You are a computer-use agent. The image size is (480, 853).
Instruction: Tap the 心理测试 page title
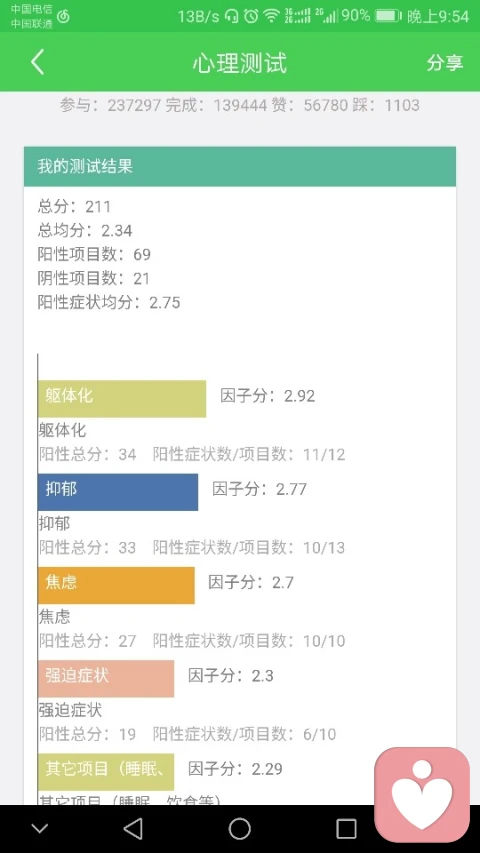[239, 63]
